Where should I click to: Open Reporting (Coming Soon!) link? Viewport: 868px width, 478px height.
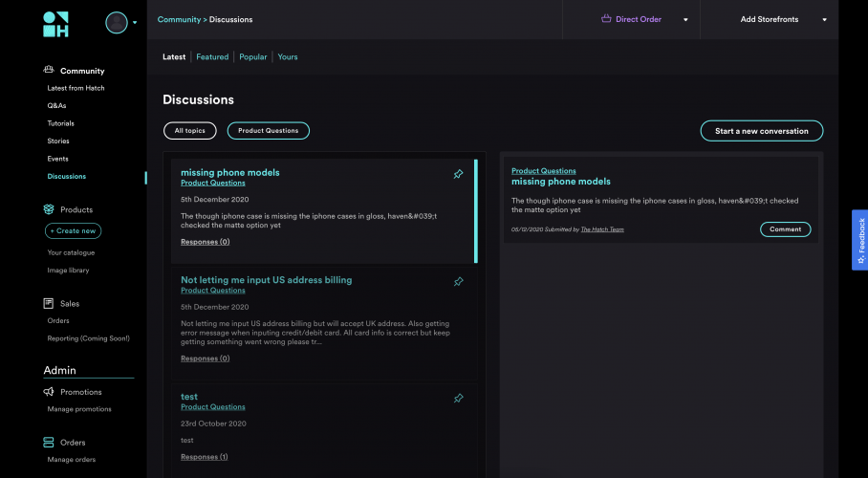(89, 337)
